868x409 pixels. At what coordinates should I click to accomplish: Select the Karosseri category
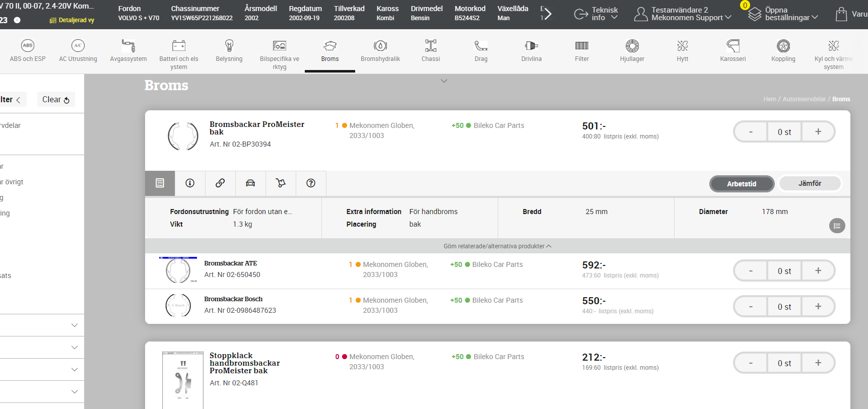[733, 51]
